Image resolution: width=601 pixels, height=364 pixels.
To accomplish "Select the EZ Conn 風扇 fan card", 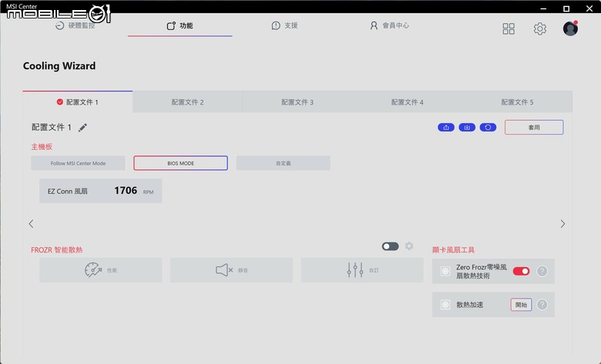I will pos(100,191).
